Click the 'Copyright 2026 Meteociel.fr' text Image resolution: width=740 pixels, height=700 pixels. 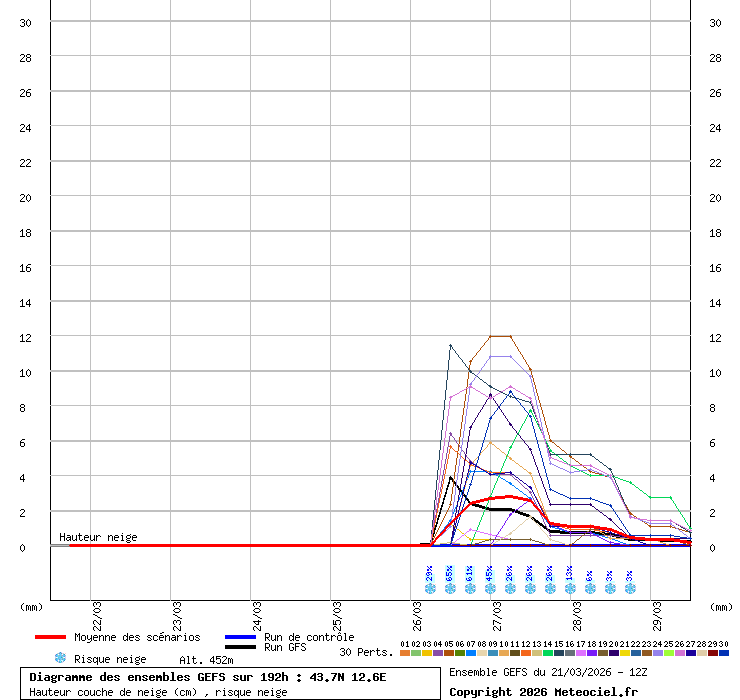tap(543, 692)
